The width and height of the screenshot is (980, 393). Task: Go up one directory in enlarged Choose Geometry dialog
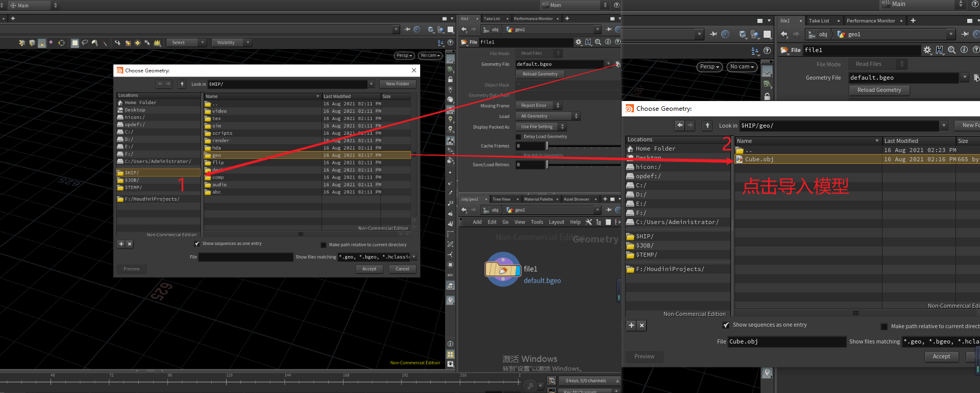(x=707, y=126)
